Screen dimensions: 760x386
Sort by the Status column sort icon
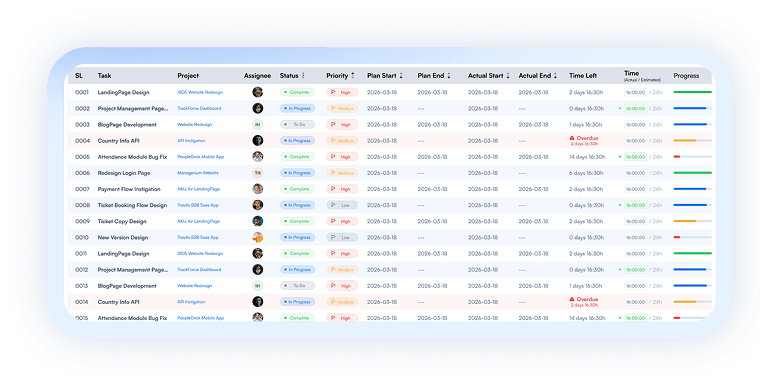[303, 76]
